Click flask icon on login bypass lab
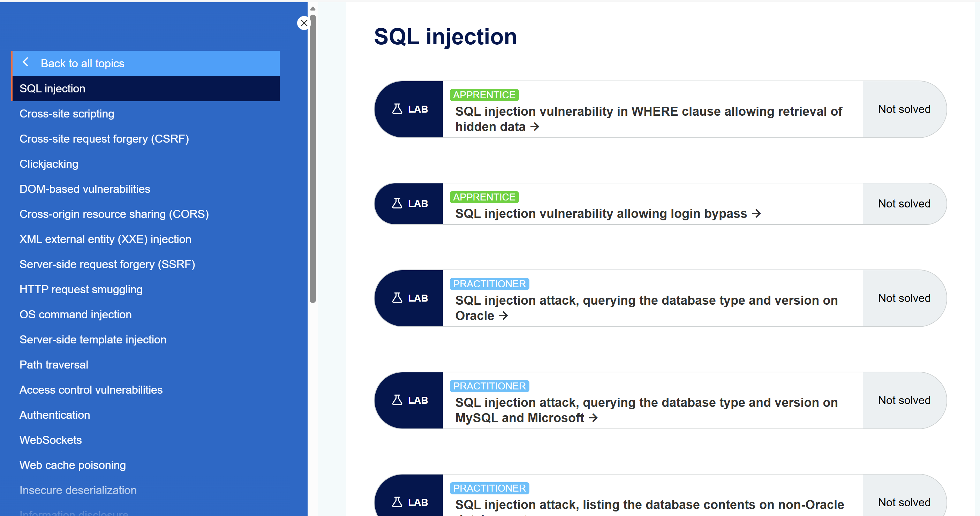Image resolution: width=980 pixels, height=516 pixels. [397, 204]
